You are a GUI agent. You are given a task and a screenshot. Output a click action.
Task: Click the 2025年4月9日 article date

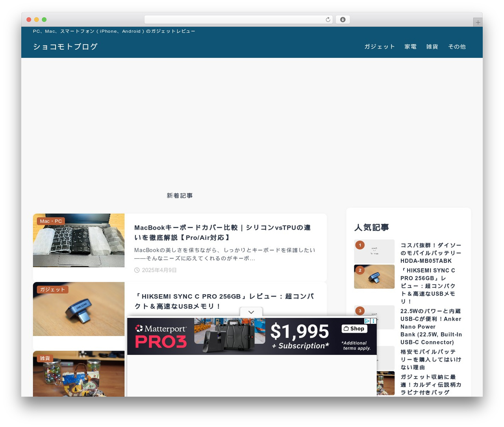point(159,270)
